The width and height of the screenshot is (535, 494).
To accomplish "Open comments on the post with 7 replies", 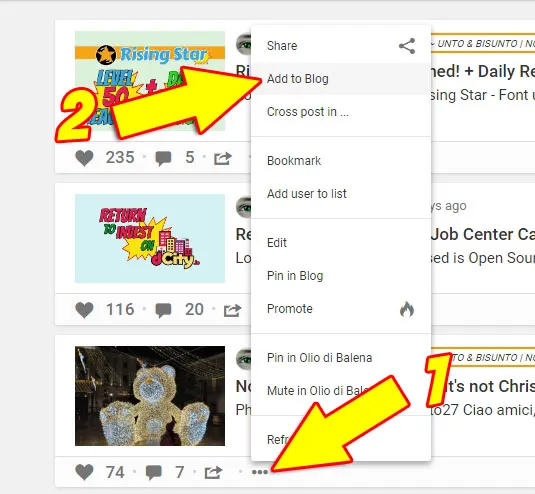I will (154, 473).
